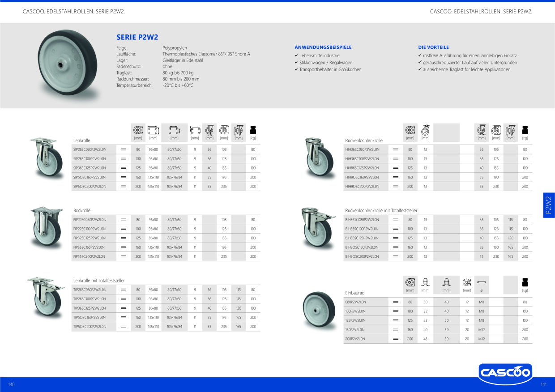Select product code 125P2W2L0N
This screenshot has width=555, height=392.
(x=355, y=320)
